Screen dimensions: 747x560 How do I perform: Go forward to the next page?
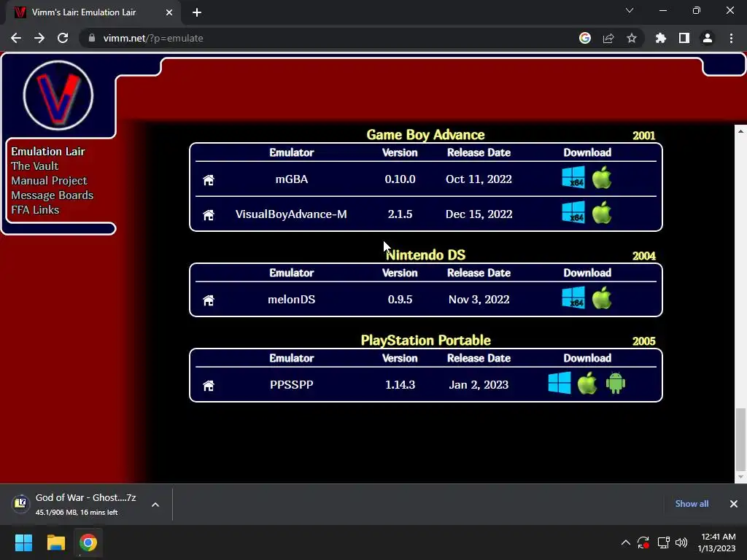point(39,38)
